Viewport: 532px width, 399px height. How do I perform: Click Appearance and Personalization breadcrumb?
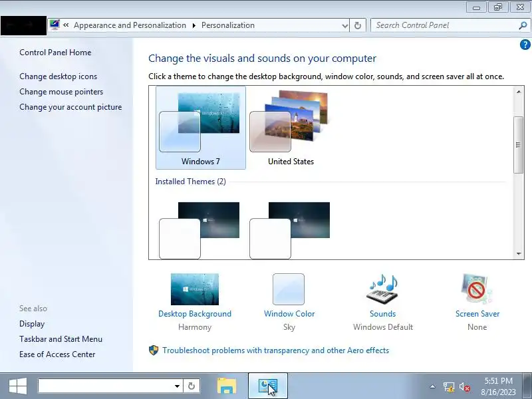(x=130, y=25)
